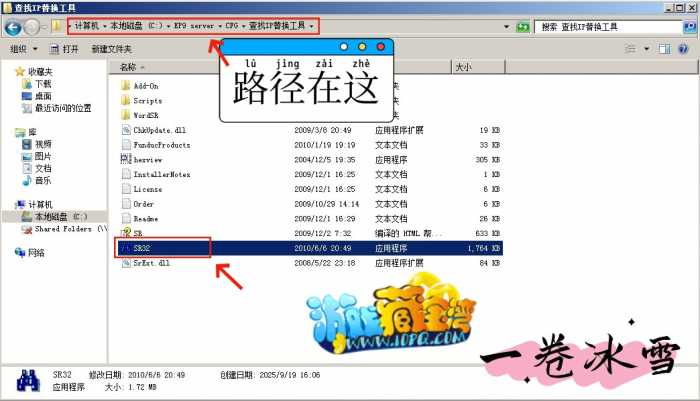
Task: Click the change view icon
Action: 632,48
